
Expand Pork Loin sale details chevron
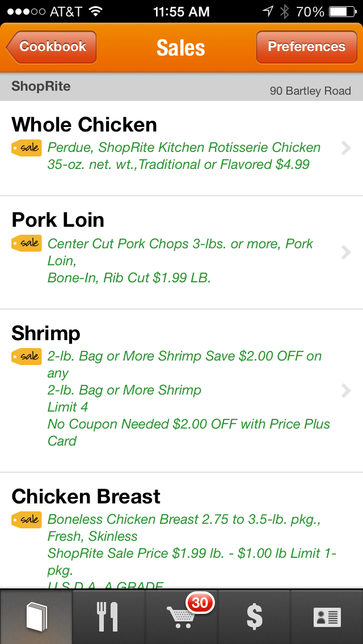[x=346, y=253]
